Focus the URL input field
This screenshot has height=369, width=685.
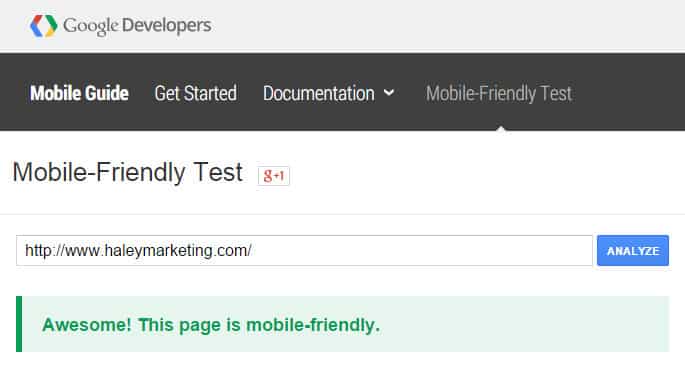click(304, 251)
